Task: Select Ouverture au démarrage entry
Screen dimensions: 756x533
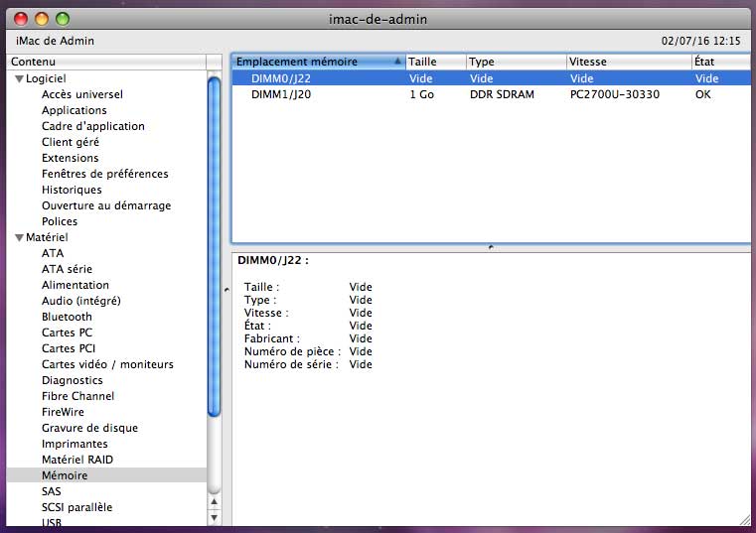Action: pyautogui.click(x=106, y=205)
